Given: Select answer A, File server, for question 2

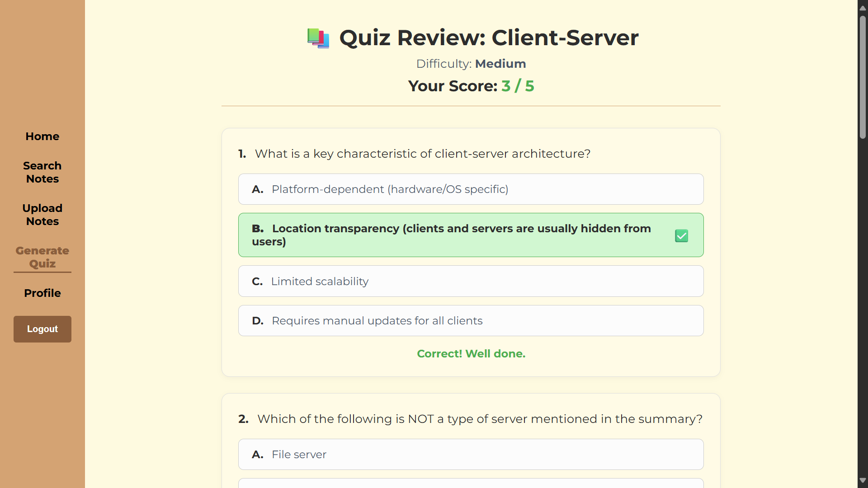Looking at the screenshot, I should pos(471,454).
